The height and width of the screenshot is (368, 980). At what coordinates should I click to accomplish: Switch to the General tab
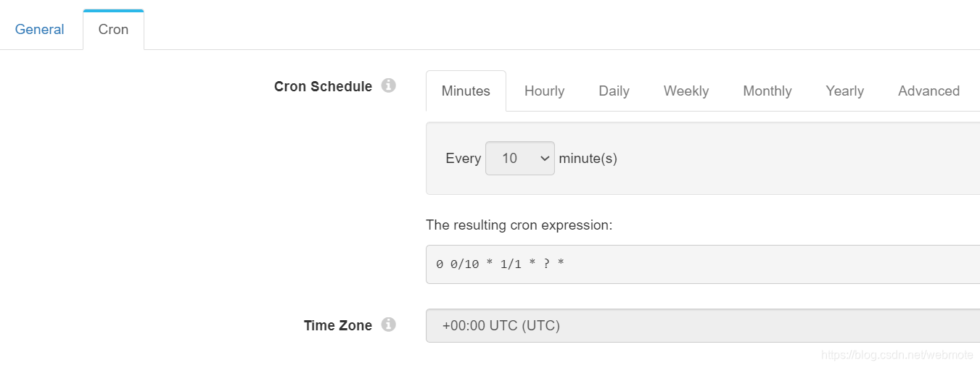(39, 30)
